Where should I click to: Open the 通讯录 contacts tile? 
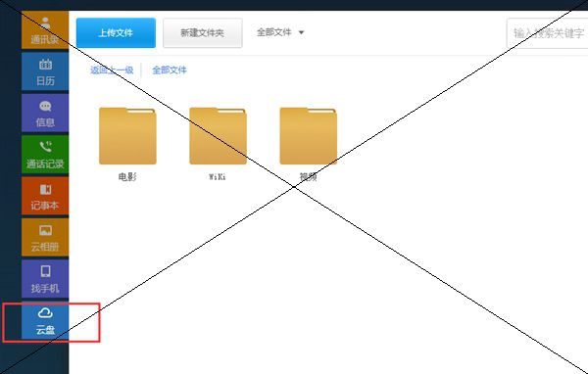point(45,30)
